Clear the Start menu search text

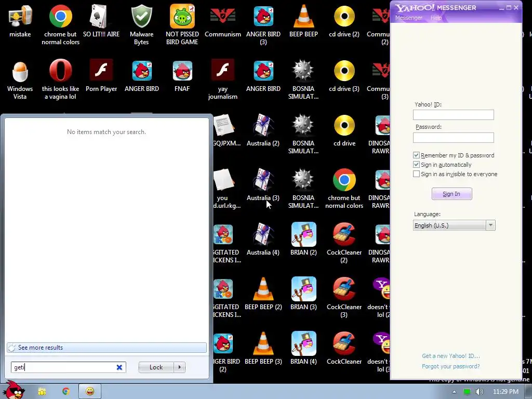(x=119, y=367)
